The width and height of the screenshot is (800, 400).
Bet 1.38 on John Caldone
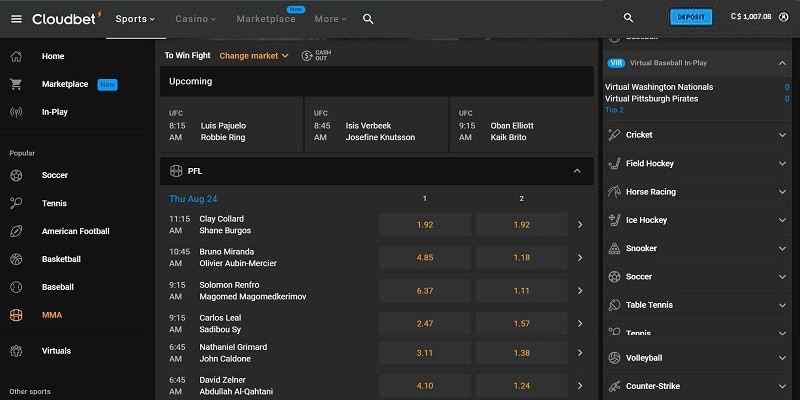click(521, 353)
